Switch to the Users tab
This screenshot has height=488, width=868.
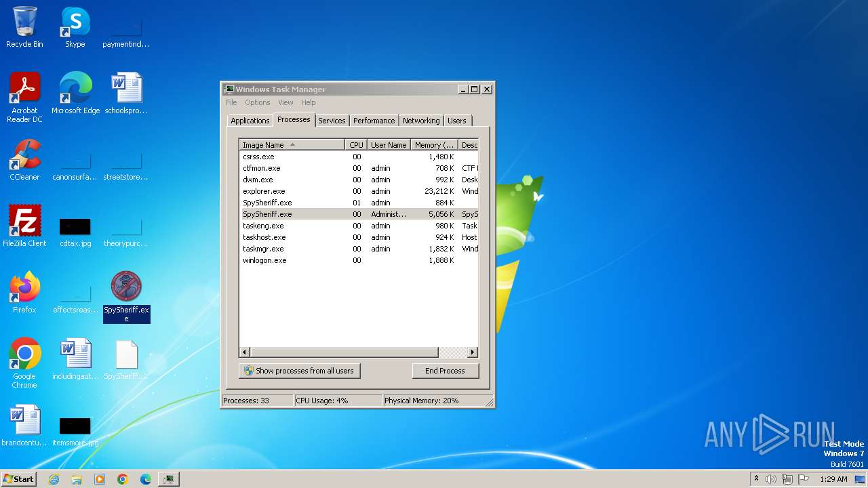(457, 121)
